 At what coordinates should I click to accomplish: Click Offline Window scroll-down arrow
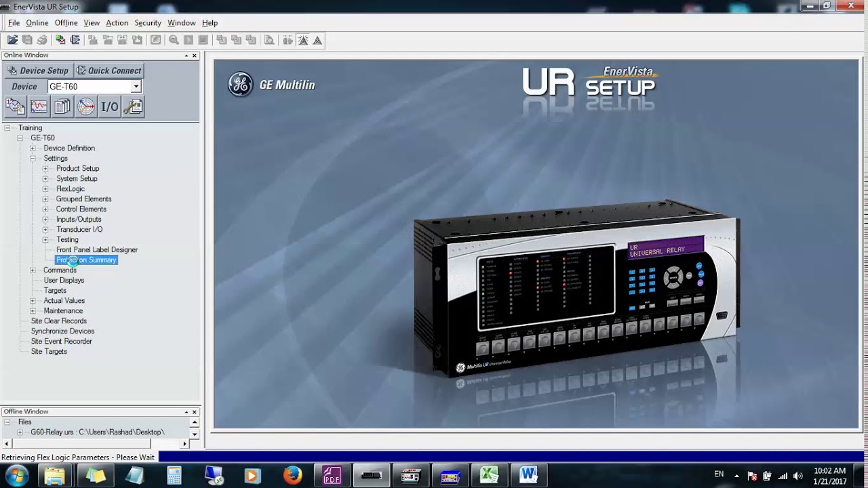tap(195, 434)
